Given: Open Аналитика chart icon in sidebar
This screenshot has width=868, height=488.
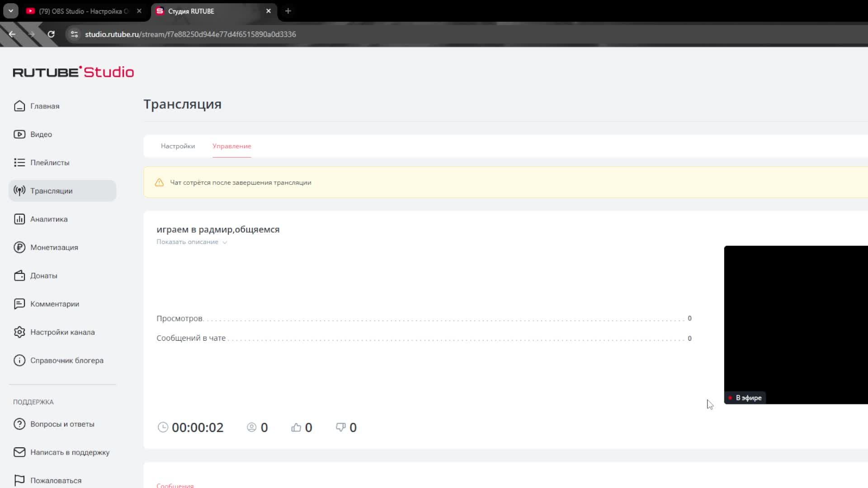Looking at the screenshot, I should [19, 219].
